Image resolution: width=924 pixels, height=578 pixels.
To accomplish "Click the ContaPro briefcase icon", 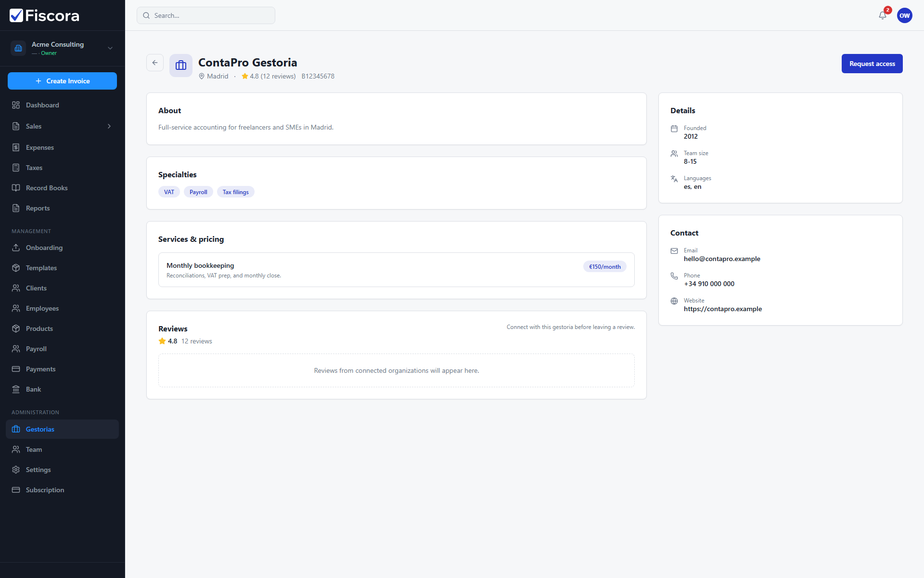I will (x=181, y=66).
